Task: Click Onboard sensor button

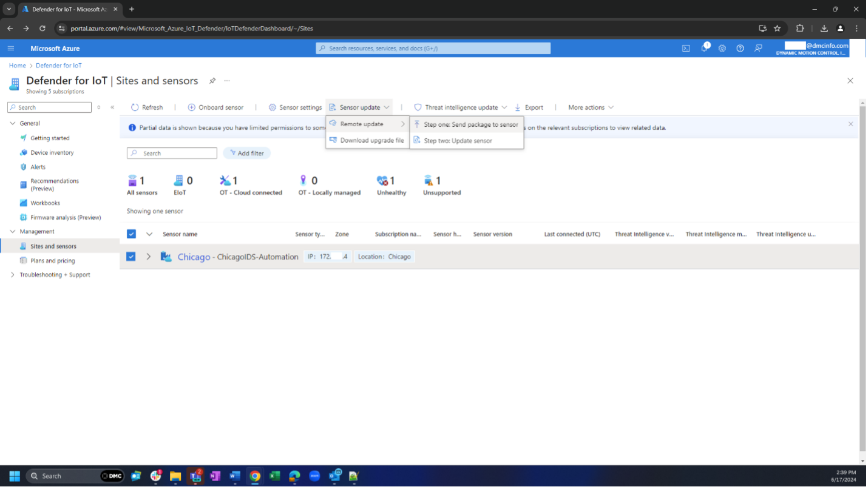Action: click(215, 107)
